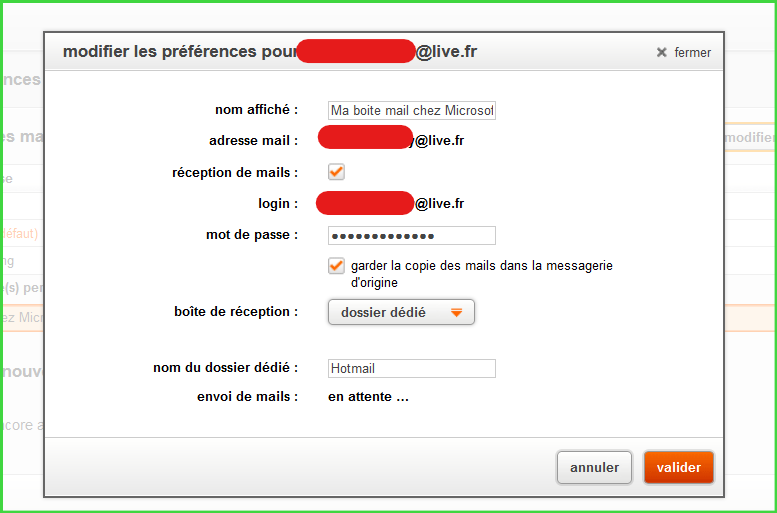Click the boîte de réception label
Image resolution: width=777 pixels, height=513 pixels.
tap(236, 312)
